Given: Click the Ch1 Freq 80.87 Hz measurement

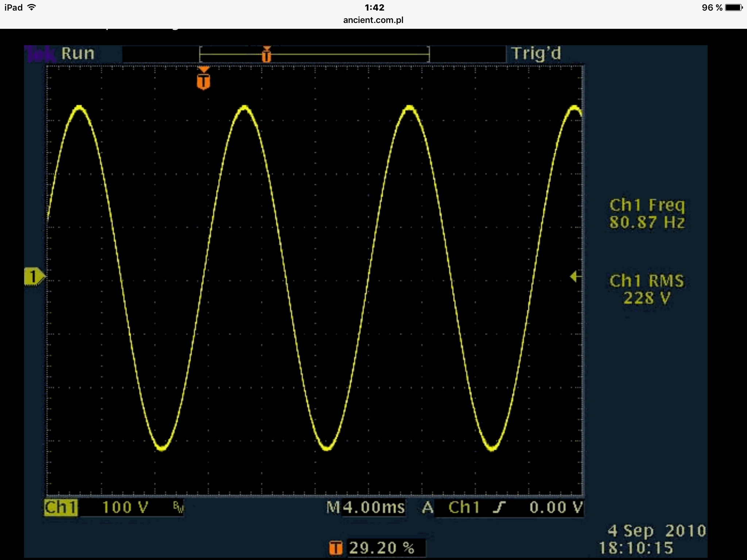Looking at the screenshot, I should point(647,214).
